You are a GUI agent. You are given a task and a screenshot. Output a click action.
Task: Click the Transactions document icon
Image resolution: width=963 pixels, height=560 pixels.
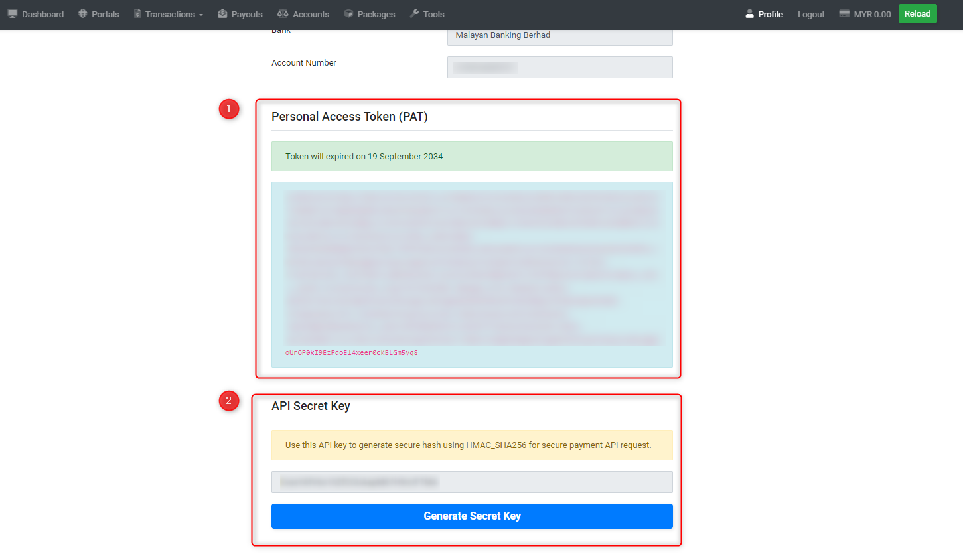(x=137, y=14)
